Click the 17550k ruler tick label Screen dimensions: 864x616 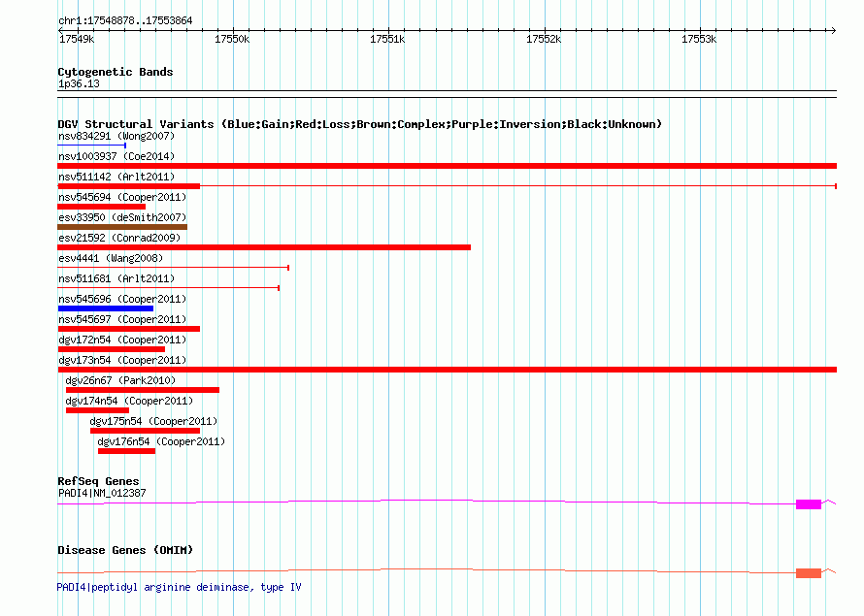pos(232,39)
